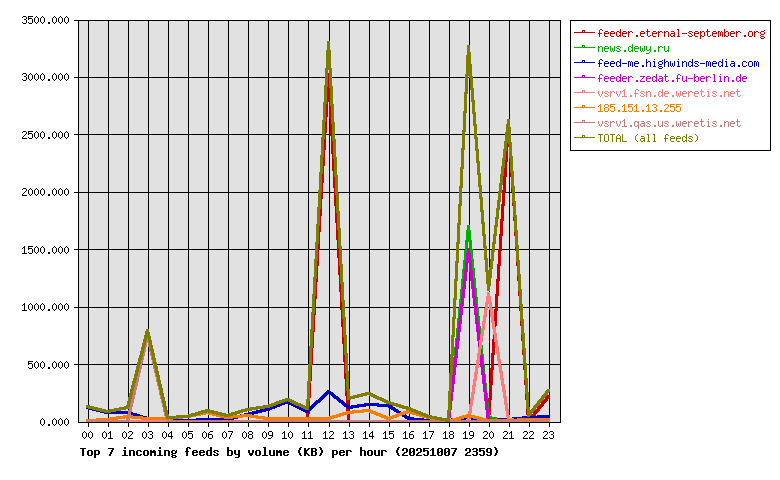Click hour label 14 on x-axis
Viewport: 780px width, 480px height.
click(x=368, y=435)
